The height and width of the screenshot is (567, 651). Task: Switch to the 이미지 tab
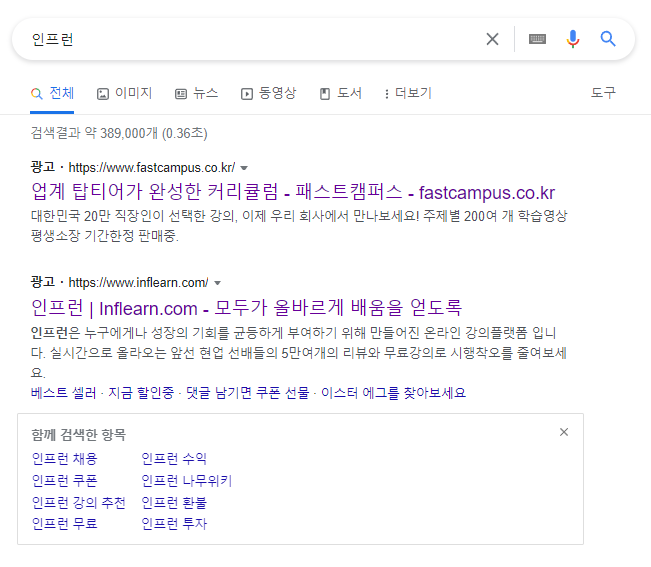click(x=125, y=93)
